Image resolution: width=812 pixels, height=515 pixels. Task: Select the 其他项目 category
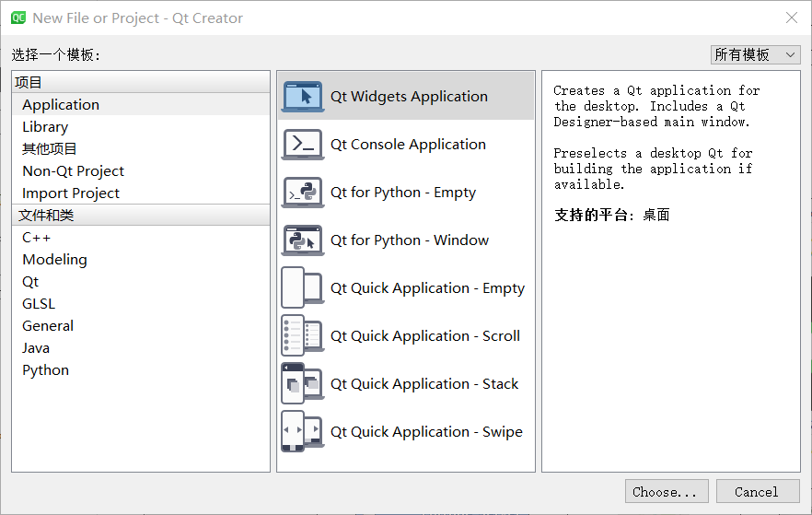pyautogui.click(x=50, y=149)
